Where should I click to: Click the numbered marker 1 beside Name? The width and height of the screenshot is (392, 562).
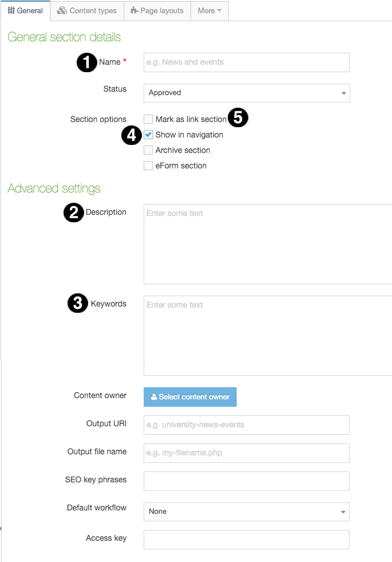pyautogui.click(x=86, y=62)
